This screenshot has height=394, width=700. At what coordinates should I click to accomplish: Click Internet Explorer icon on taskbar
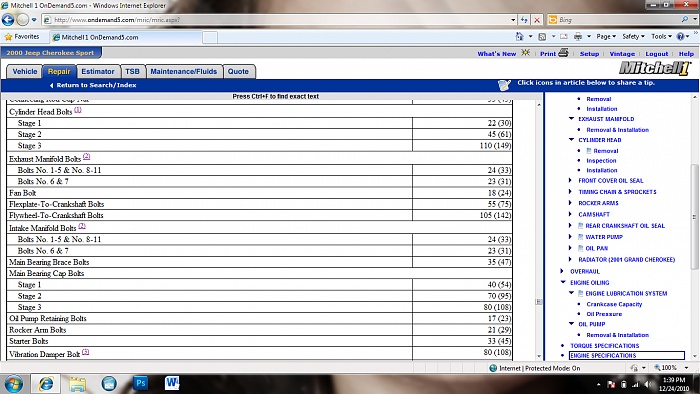coord(46,384)
